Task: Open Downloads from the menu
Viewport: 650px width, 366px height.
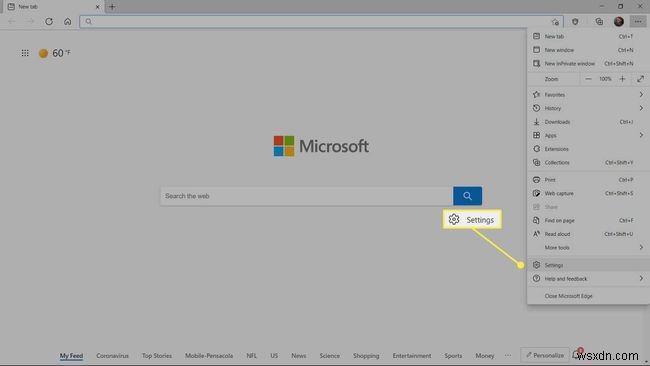Action: click(x=588, y=122)
